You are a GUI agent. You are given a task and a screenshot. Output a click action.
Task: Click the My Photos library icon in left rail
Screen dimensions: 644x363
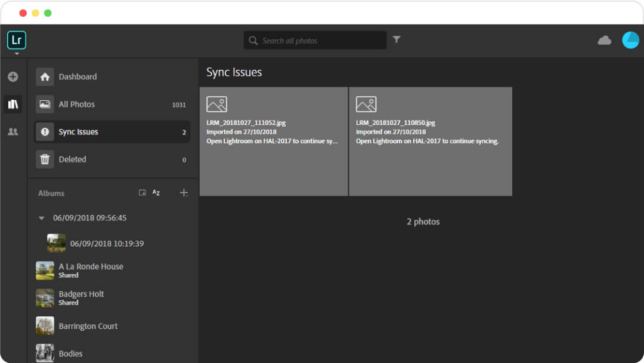13,104
